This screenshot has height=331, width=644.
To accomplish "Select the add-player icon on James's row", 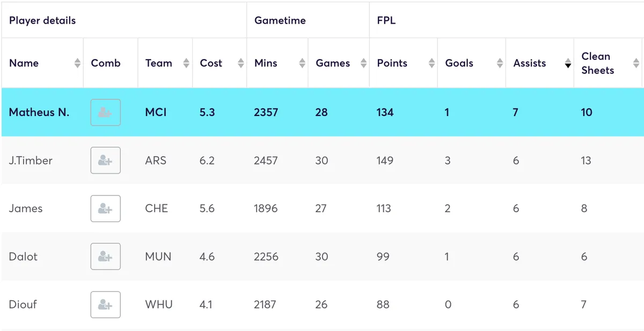I will (105, 208).
